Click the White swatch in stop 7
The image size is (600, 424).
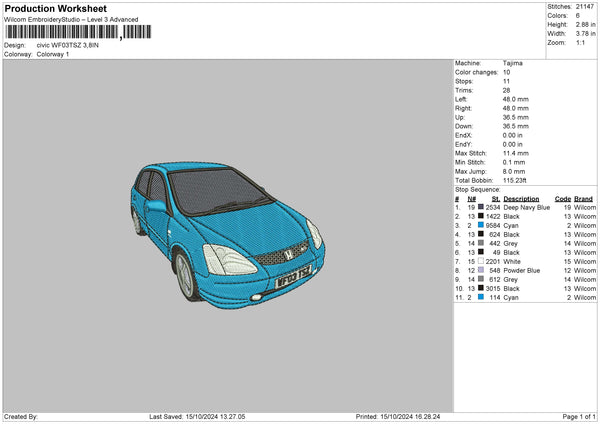481,261
